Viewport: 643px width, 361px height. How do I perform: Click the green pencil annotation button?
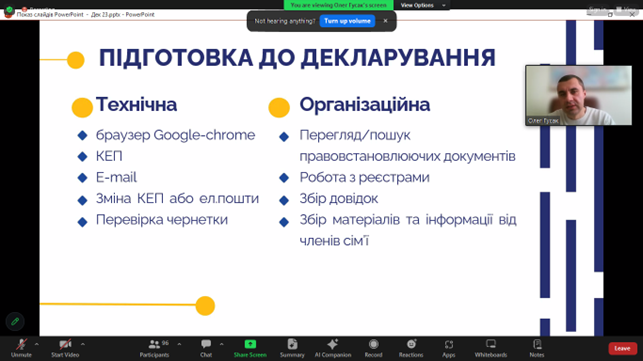tap(15, 321)
